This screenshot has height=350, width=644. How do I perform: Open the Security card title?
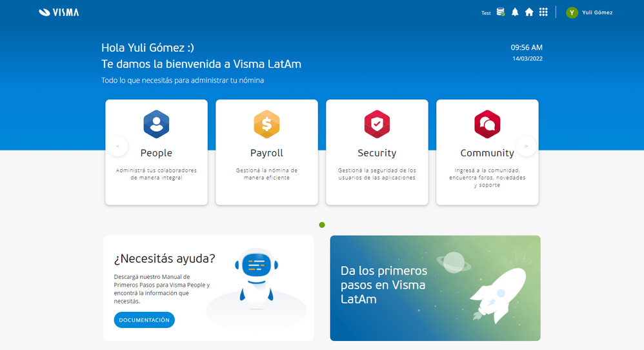tap(377, 153)
